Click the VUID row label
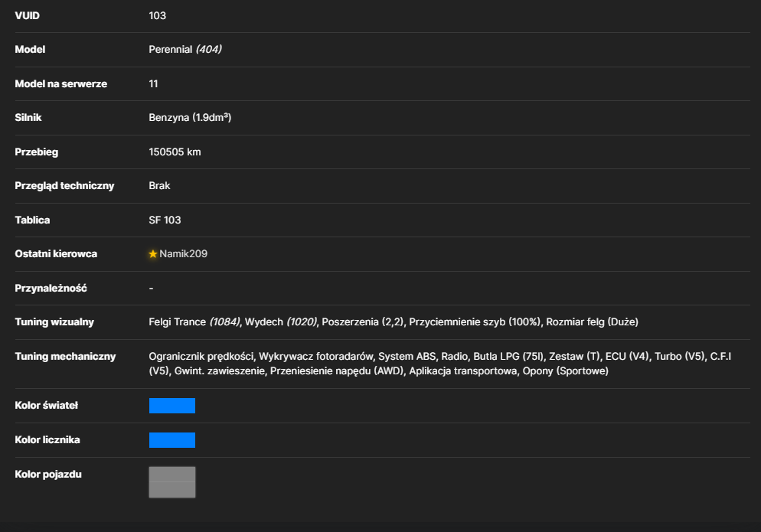This screenshot has height=532, width=761. (28, 15)
